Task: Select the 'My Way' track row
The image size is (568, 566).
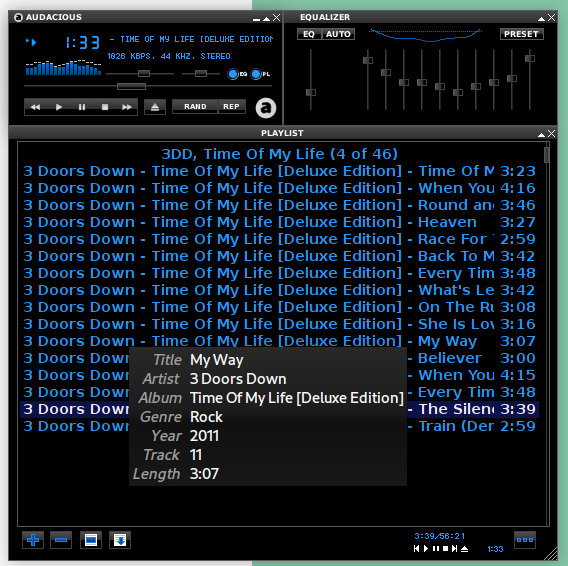Action: pyautogui.click(x=279, y=341)
